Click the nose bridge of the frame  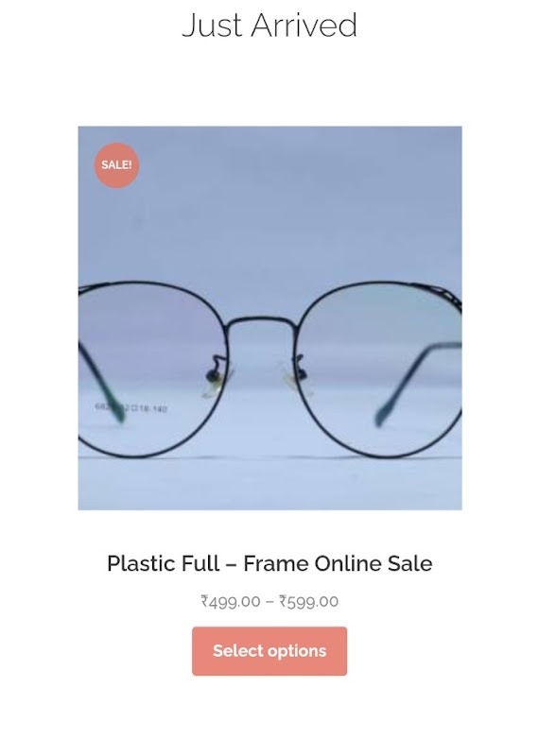[x=261, y=322]
